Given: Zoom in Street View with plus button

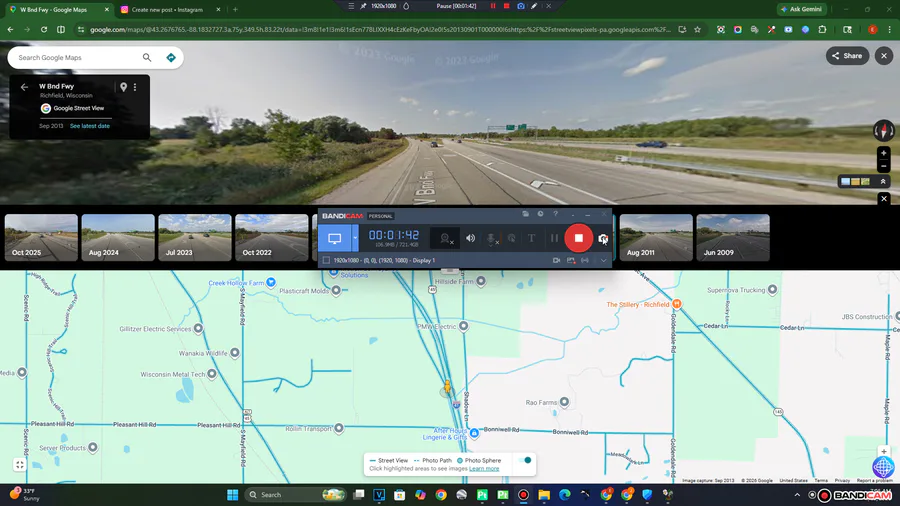Looking at the screenshot, I should click(884, 153).
